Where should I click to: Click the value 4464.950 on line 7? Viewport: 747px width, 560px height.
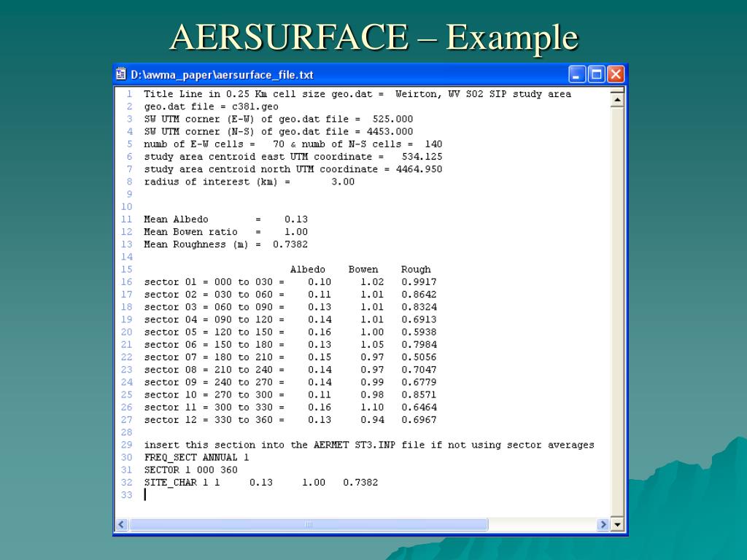pyautogui.click(x=419, y=169)
